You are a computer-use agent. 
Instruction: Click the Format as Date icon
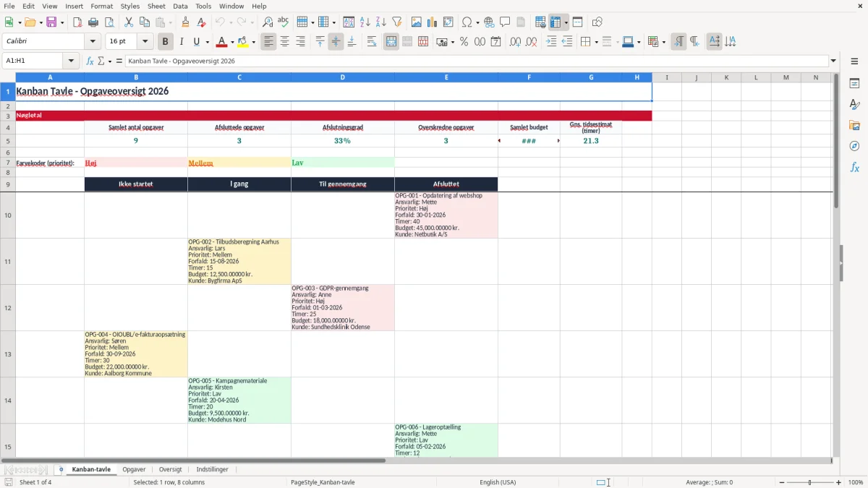coord(495,42)
